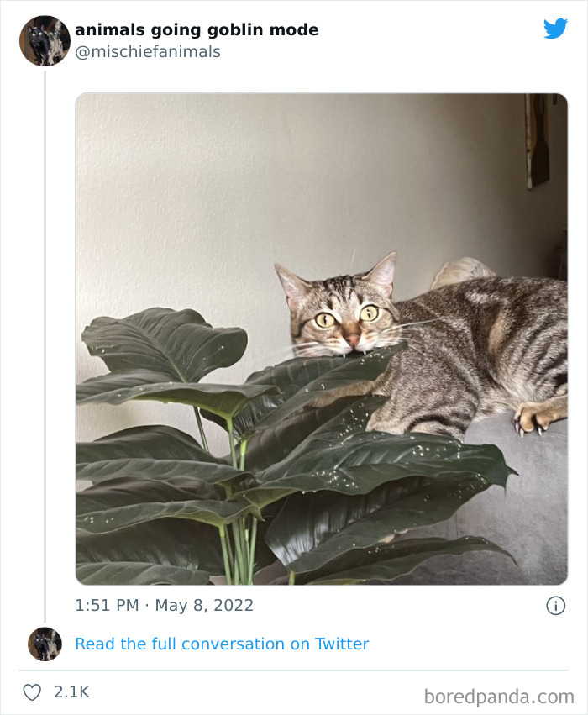The width and height of the screenshot is (588, 715).
Task: Open the "animals going goblin mode" profile name
Action: (197, 30)
